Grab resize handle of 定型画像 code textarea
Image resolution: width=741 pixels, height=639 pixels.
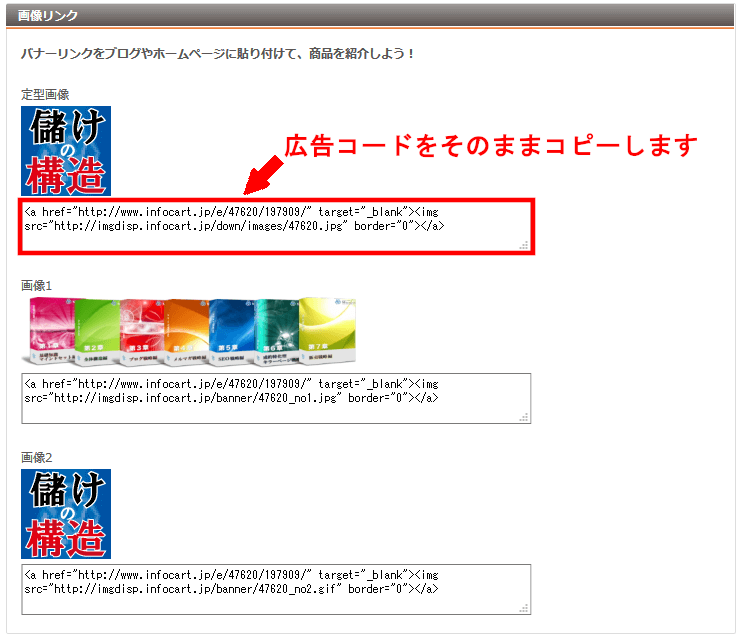(x=524, y=245)
